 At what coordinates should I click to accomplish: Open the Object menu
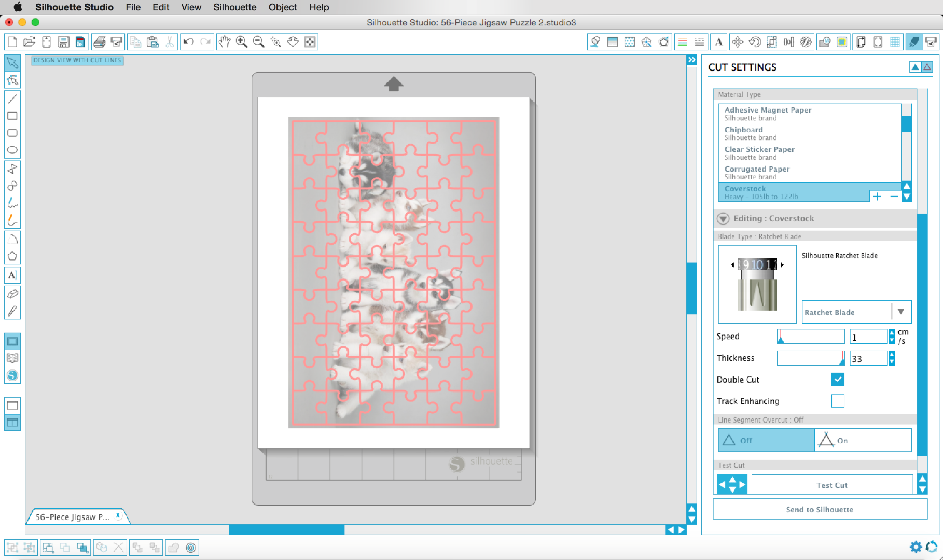click(283, 7)
